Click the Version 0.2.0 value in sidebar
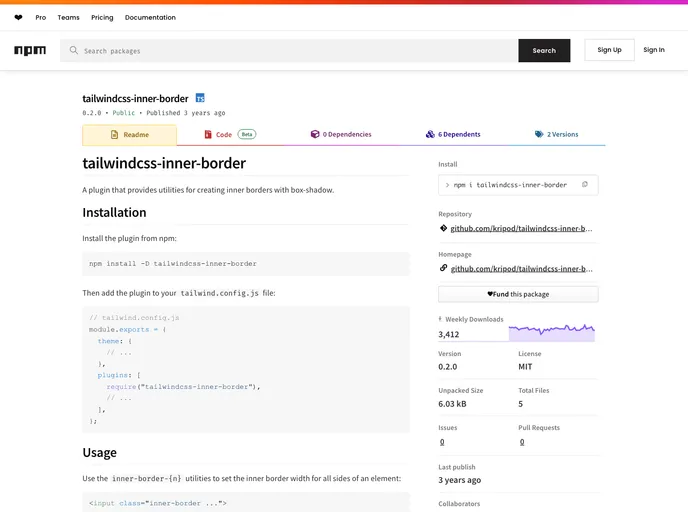 (448, 367)
